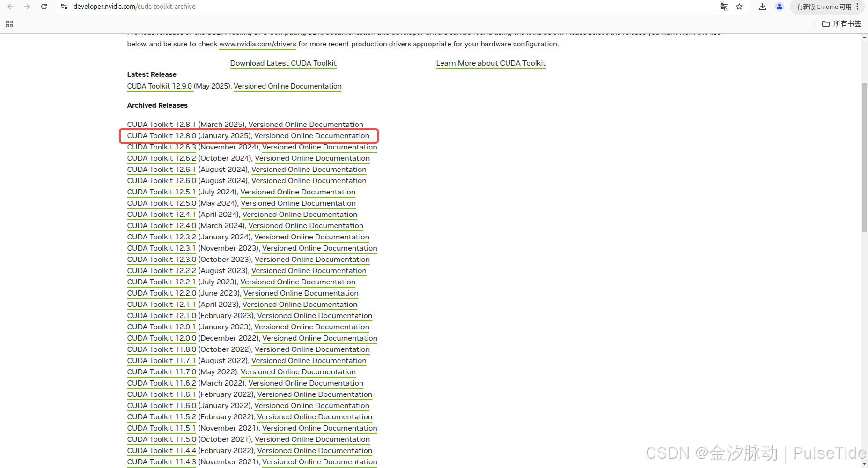The width and height of the screenshot is (868, 468).
Task: Open the apps grid icon in bookmarks bar
Action: [x=9, y=24]
